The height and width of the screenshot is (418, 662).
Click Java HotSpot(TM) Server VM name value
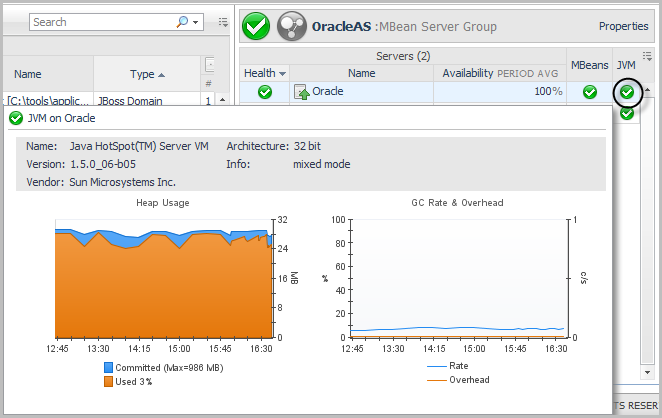(139, 146)
